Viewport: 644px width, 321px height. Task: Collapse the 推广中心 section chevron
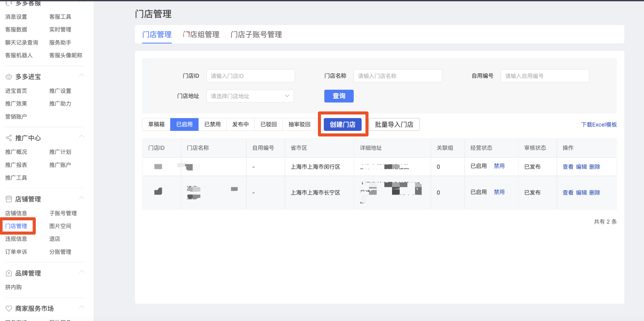point(82,137)
